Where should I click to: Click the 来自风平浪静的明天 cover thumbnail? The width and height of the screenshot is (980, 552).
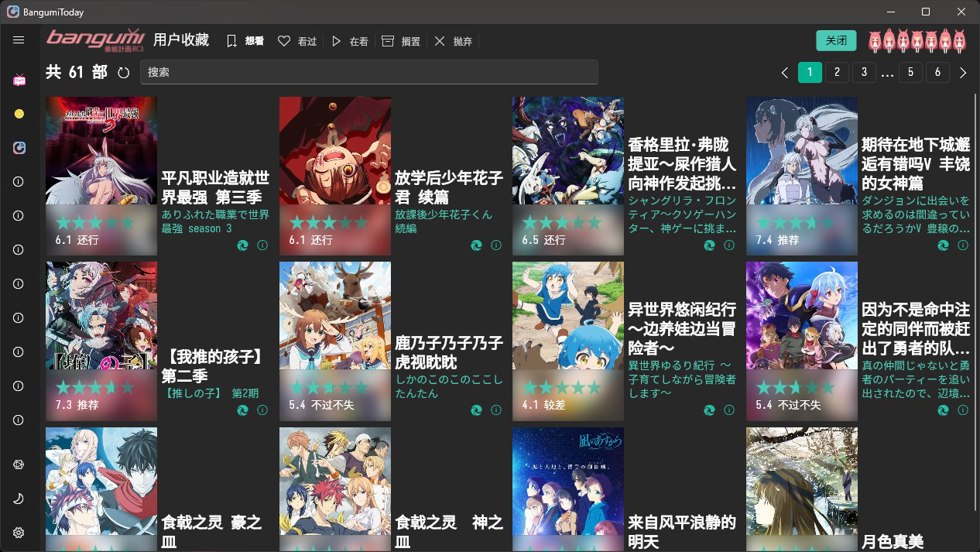(x=568, y=489)
